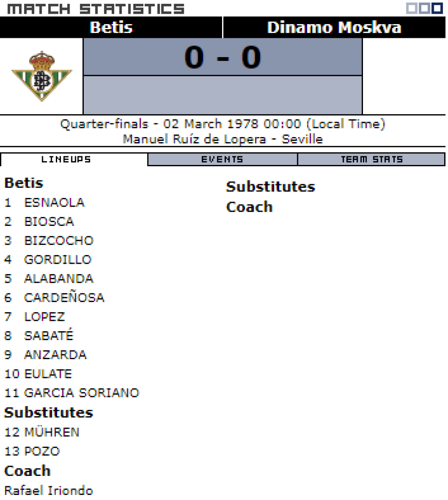
Task: Switch to the Lineups tab
Action: [66, 160]
